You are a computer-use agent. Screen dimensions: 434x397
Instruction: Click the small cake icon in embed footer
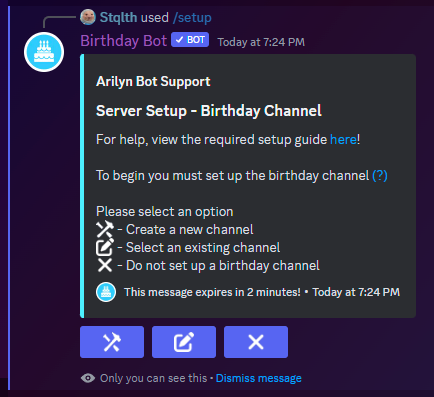point(106,292)
